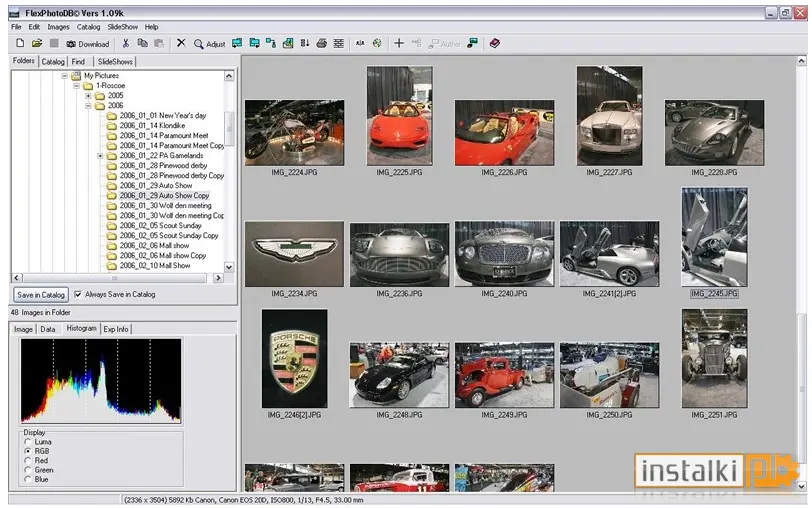Viewport: 812px width, 508px height.
Task: Click the Paste clipboard icon
Action: (160, 43)
